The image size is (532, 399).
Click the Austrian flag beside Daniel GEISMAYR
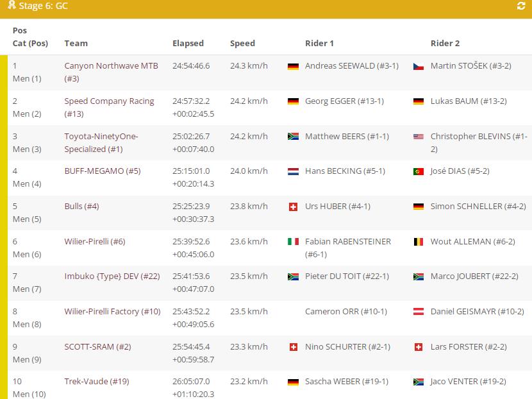[419, 312]
